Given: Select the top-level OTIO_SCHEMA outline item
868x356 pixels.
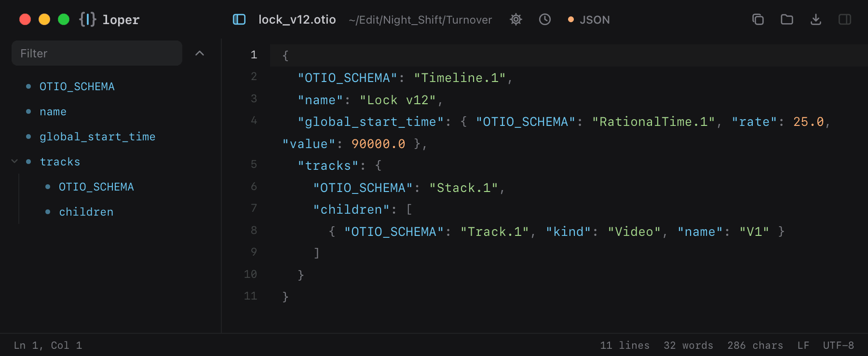Looking at the screenshot, I should point(77,86).
